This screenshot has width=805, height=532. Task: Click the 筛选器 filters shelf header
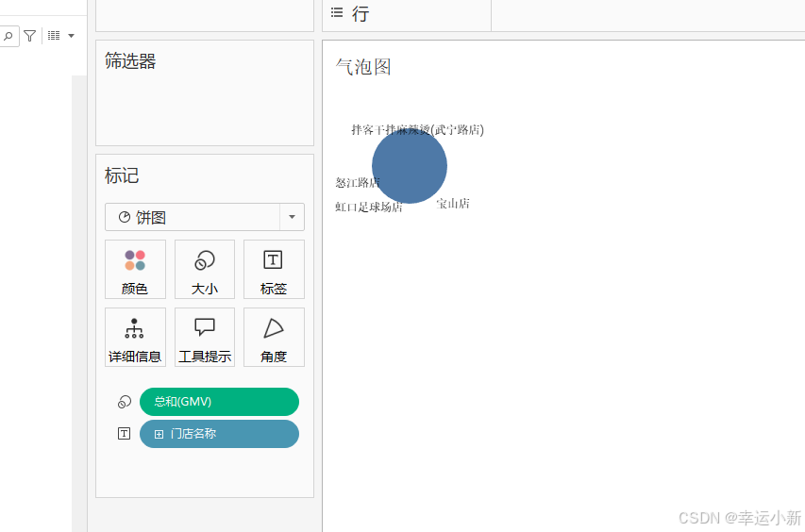(130, 61)
